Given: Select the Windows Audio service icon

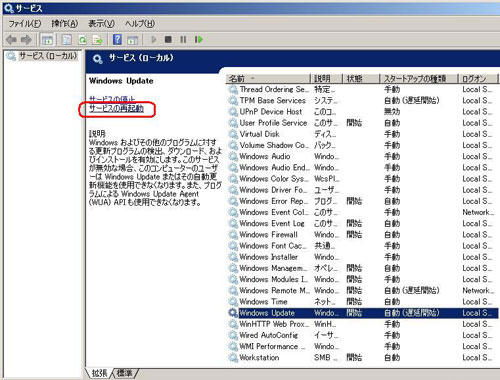Looking at the screenshot, I should click(x=233, y=156).
